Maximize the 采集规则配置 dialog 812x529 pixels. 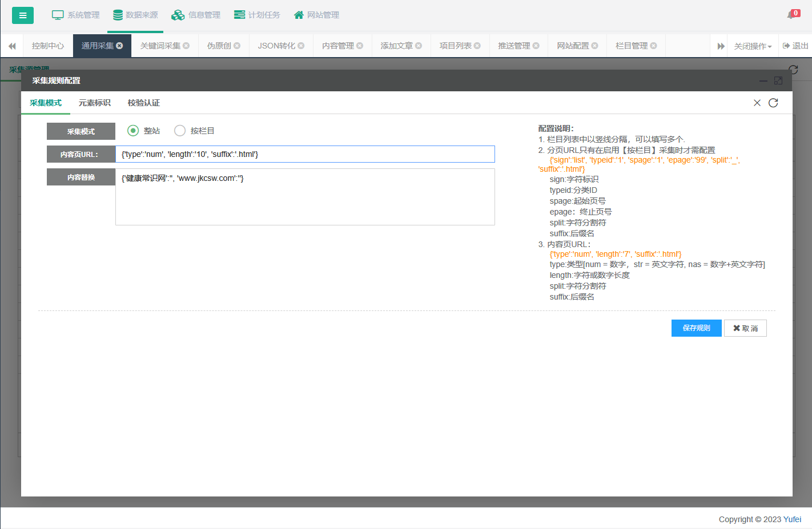click(778, 81)
